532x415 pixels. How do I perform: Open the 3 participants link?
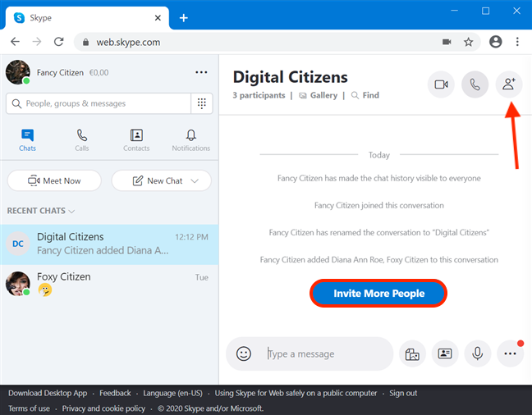pyautogui.click(x=259, y=96)
